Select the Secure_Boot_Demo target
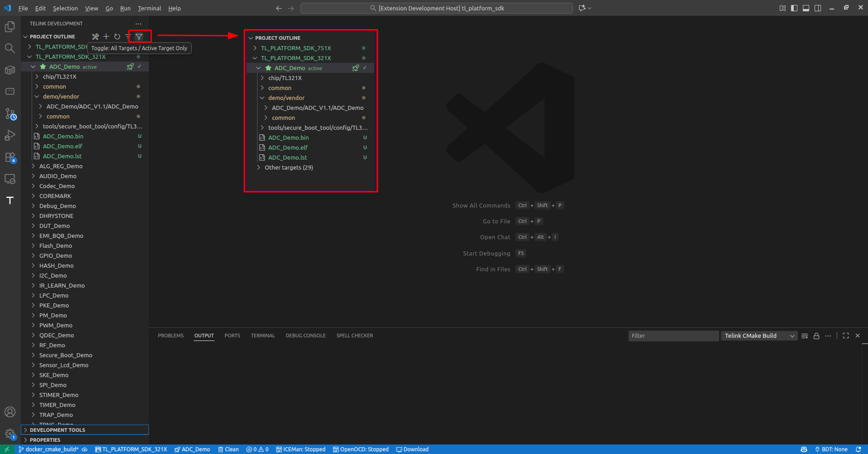 (x=85, y=355)
